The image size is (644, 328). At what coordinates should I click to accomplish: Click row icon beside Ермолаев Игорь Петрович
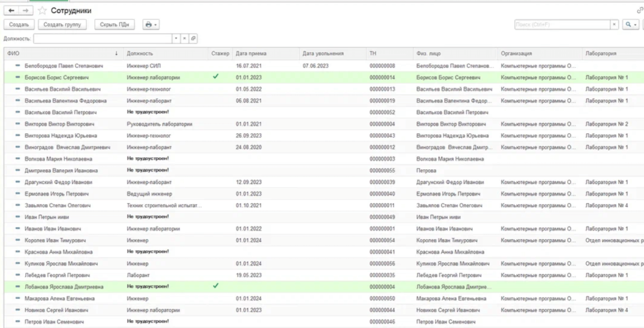(18, 194)
